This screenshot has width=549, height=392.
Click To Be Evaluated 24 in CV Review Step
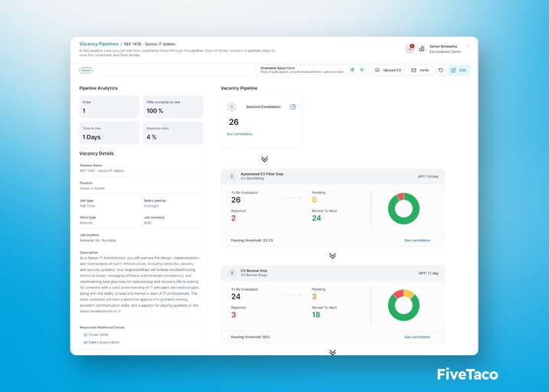tap(236, 296)
